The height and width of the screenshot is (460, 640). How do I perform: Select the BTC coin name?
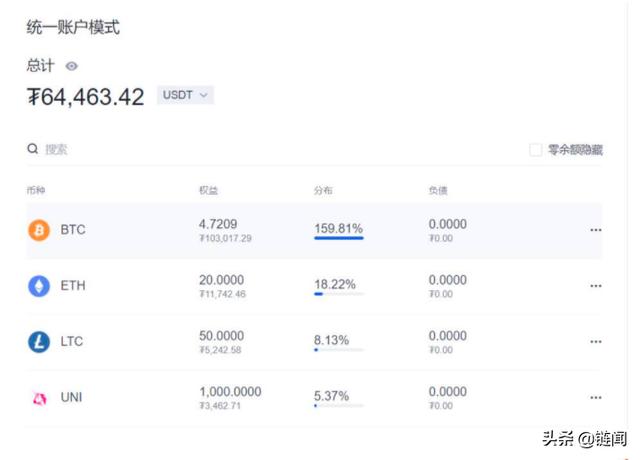click(x=73, y=230)
